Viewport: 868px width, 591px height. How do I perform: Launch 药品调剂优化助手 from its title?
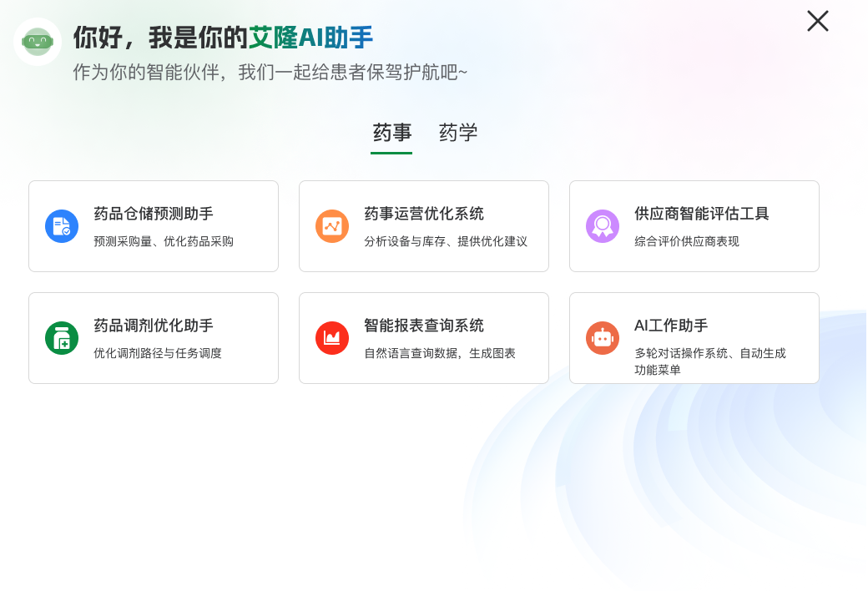coord(154,326)
